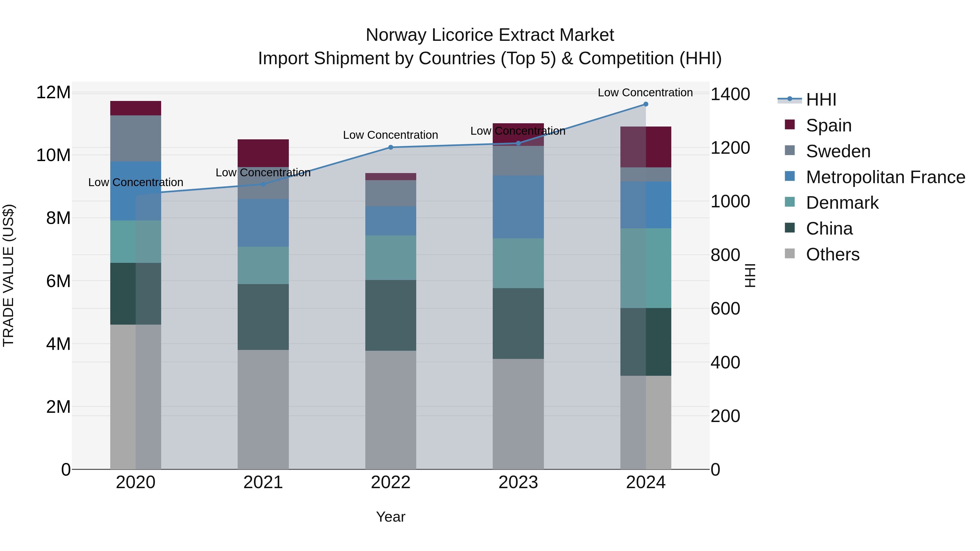Click the Spain segment in the 2024 bar

click(x=646, y=147)
